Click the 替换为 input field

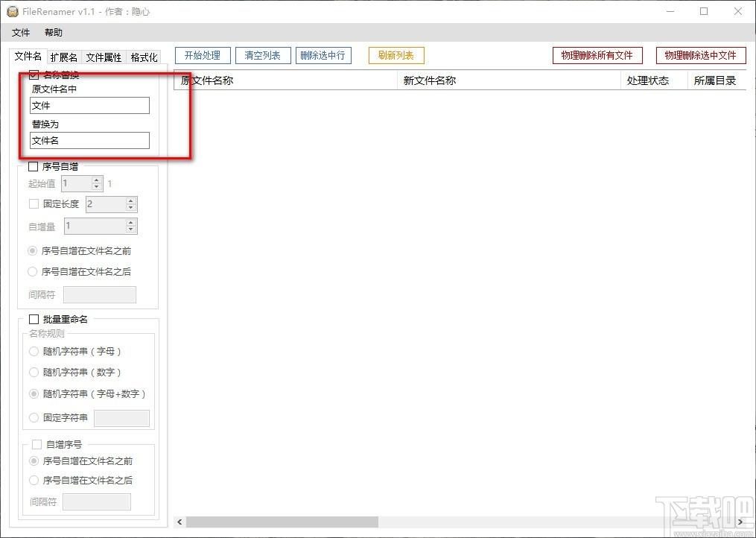tap(89, 140)
